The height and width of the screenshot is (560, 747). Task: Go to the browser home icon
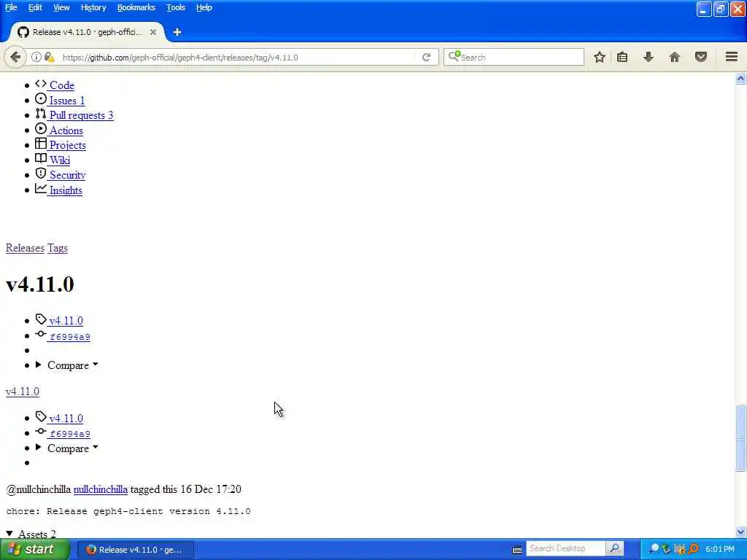tap(675, 57)
